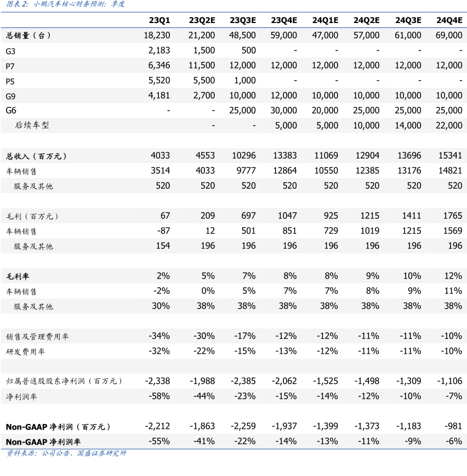
Task: Click the 总销量（台）row label
Action: 29,36
